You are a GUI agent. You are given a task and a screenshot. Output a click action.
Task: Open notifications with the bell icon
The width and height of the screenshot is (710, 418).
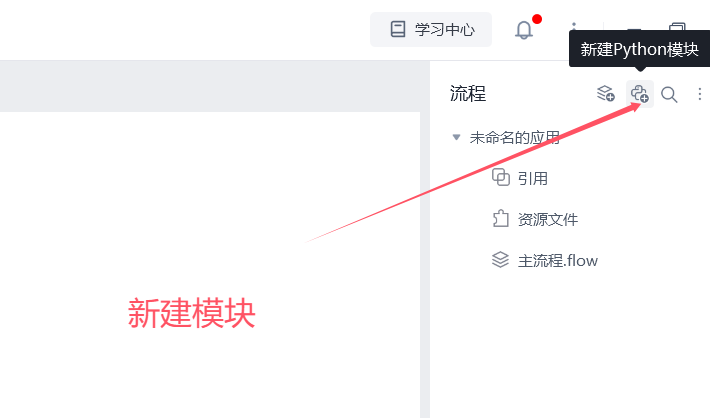click(524, 30)
